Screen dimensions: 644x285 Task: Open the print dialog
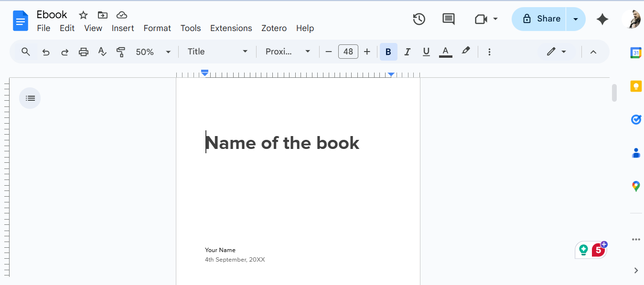click(84, 52)
